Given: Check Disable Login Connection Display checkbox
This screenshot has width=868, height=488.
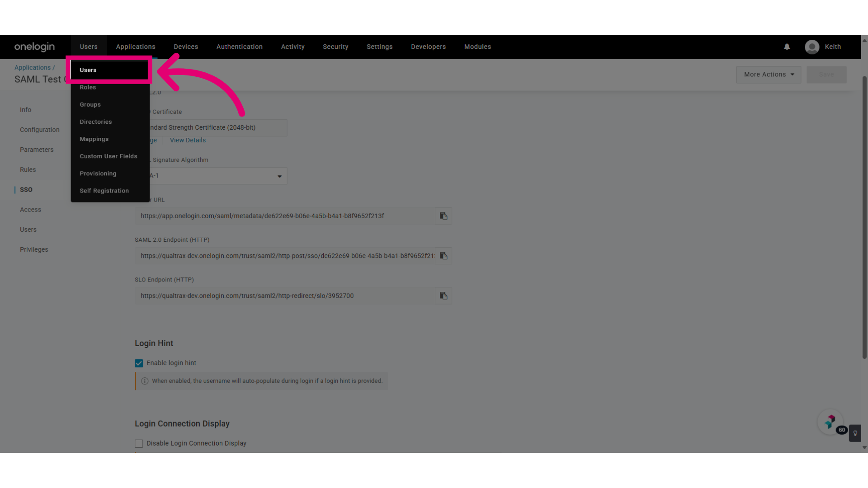Looking at the screenshot, I should coord(139,444).
